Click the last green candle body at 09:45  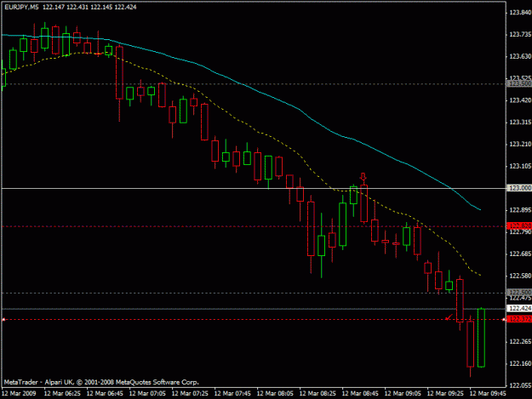click(481, 338)
